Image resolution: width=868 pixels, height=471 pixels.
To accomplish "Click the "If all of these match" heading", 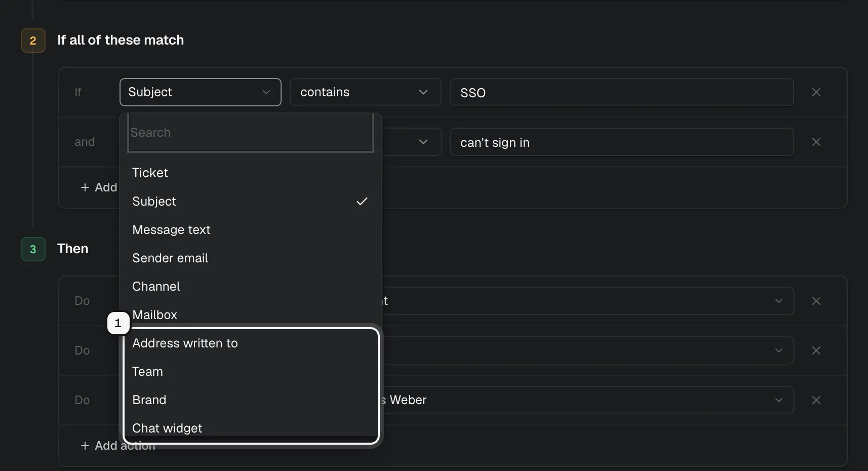I will click(121, 40).
